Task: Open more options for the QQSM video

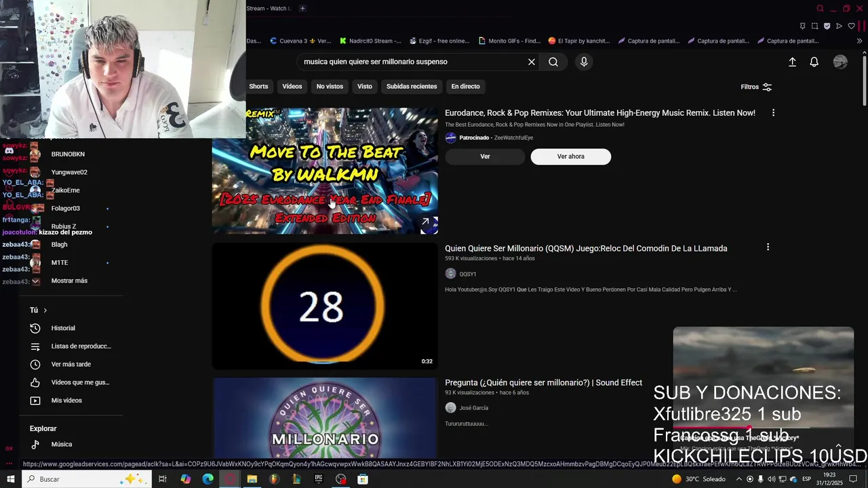Action: click(768, 247)
